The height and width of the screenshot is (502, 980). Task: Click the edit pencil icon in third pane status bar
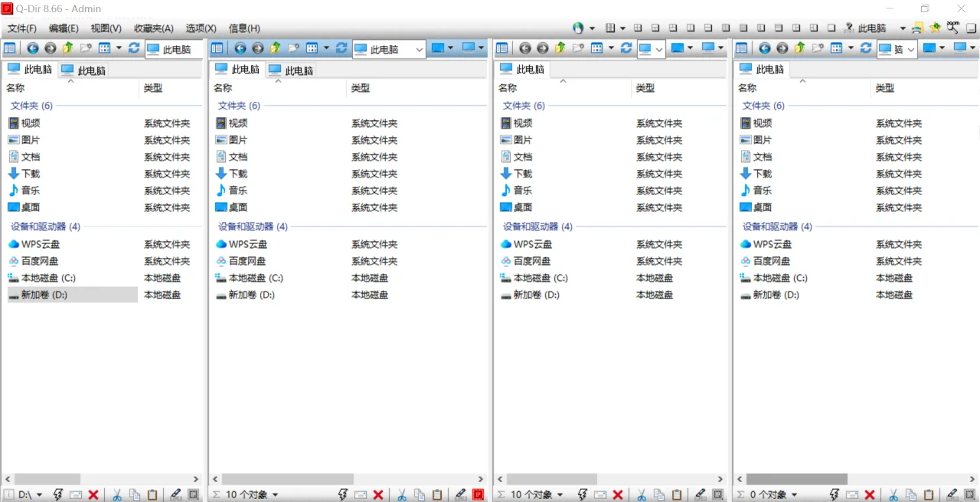pyautogui.click(x=700, y=495)
